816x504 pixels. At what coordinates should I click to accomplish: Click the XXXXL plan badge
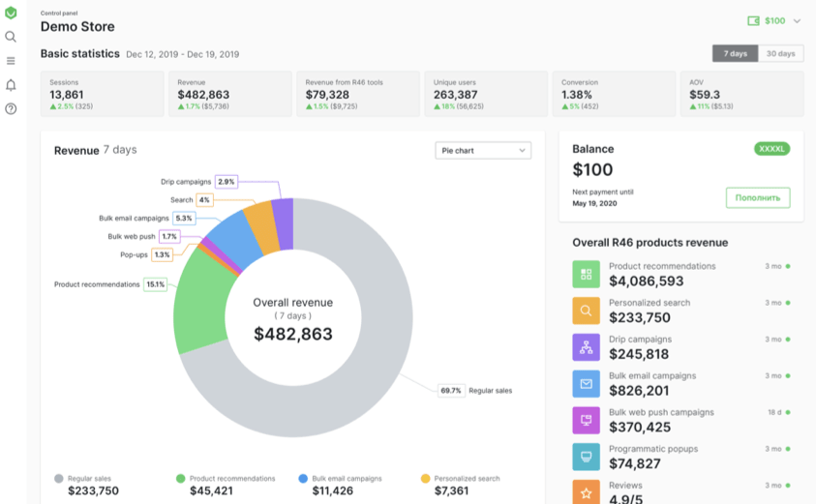(x=771, y=149)
